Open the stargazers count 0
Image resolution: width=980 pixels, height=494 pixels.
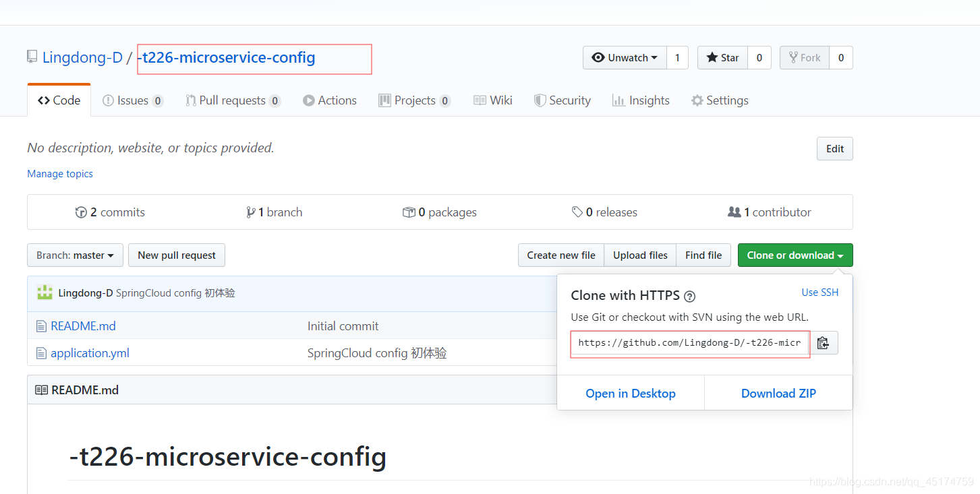(759, 58)
